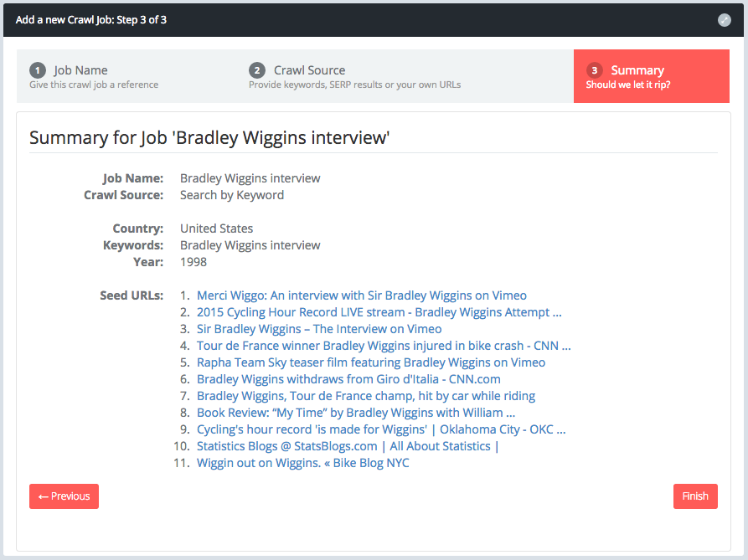Open the Tour de France winner CNN link
748x560 pixels.
384,346
